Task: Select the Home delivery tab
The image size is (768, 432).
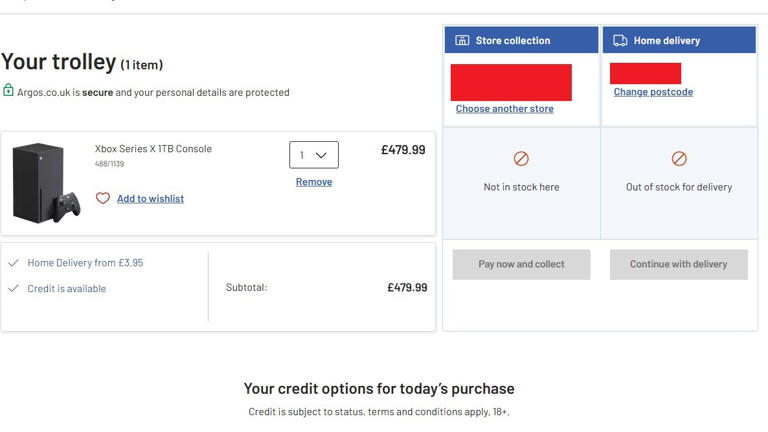Action: point(679,40)
